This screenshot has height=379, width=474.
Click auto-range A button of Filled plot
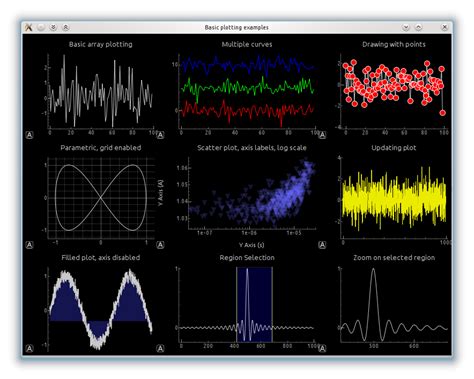(29, 348)
